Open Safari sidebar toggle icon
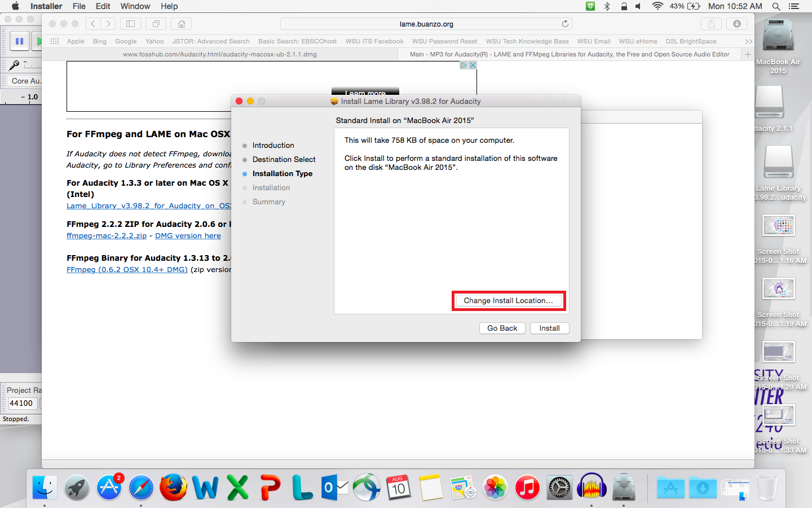The width and height of the screenshot is (812, 508). tap(130, 24)
